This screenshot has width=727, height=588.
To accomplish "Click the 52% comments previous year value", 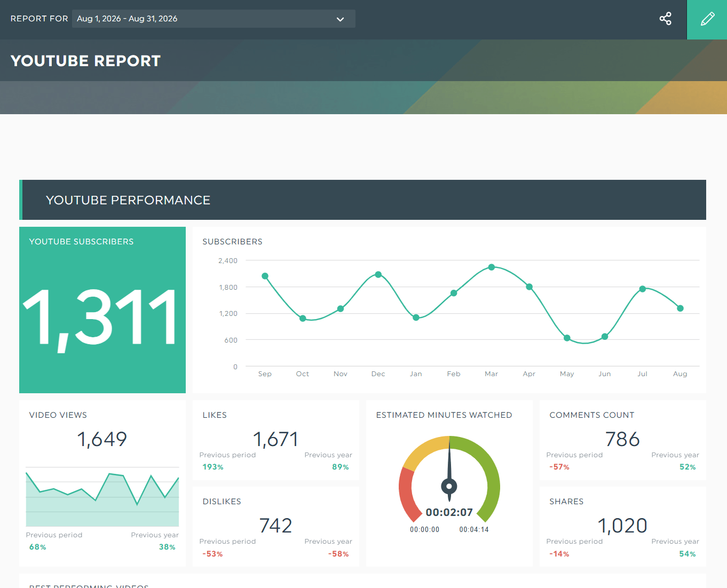I will pos(688,467).
